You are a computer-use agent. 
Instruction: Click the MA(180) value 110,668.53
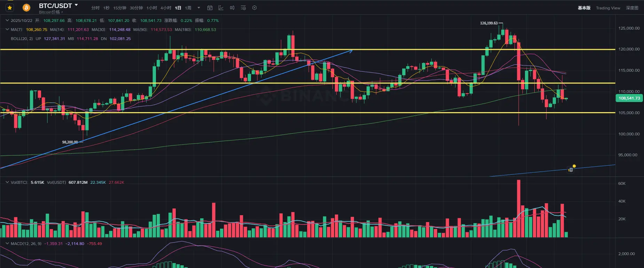coord(205,30)
